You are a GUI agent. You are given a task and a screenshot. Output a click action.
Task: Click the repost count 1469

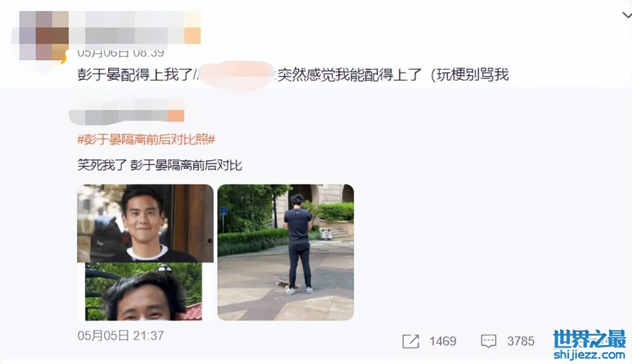(442, 341)
